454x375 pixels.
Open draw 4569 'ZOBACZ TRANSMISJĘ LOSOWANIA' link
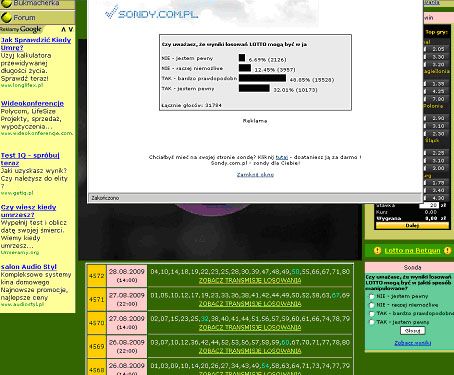[250, 351]
